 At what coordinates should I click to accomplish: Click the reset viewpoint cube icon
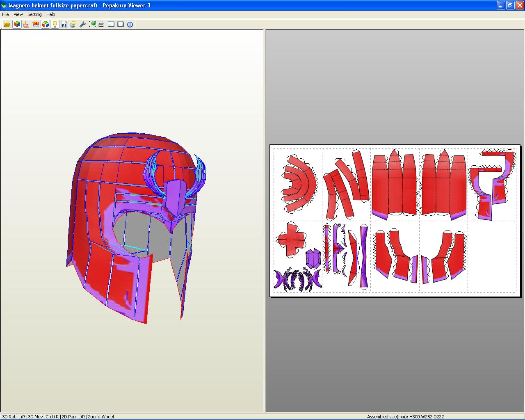(x=92, y=24)
